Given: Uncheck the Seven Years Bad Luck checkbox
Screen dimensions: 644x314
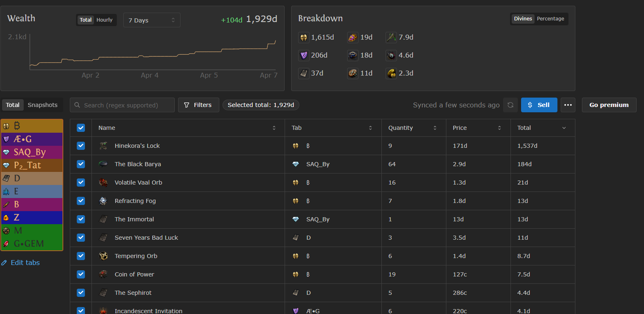Looking at the screenshot, I should tap(81, 238).
